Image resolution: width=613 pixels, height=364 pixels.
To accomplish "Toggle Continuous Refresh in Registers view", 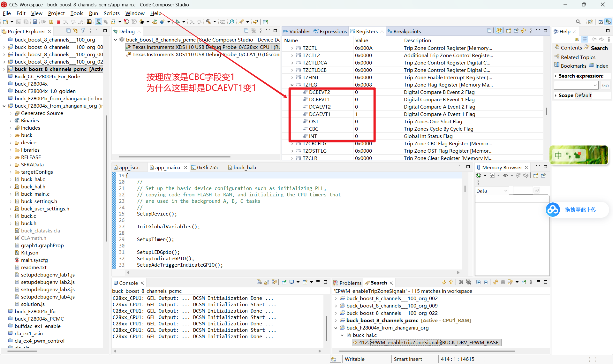I will (x=499, y=31).
